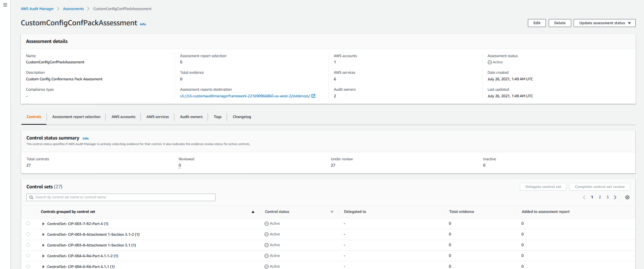Viewport: 644px width, 269px height.
Task: Click the AWS services count 6
Action: (x=335, y=79)
